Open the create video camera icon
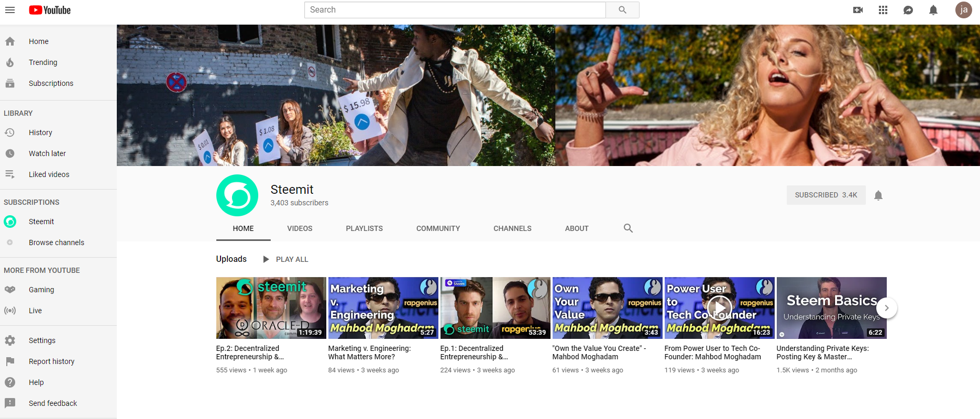 (858, 10)
